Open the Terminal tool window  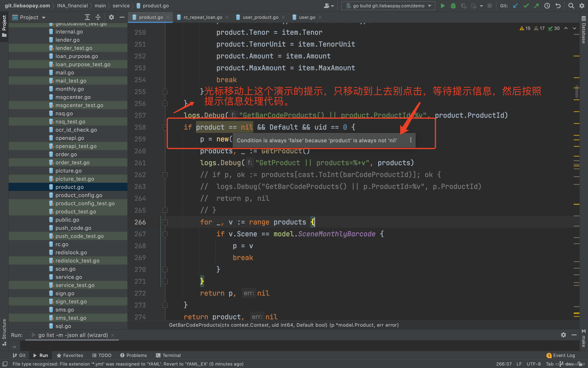(x=168, y=355)
